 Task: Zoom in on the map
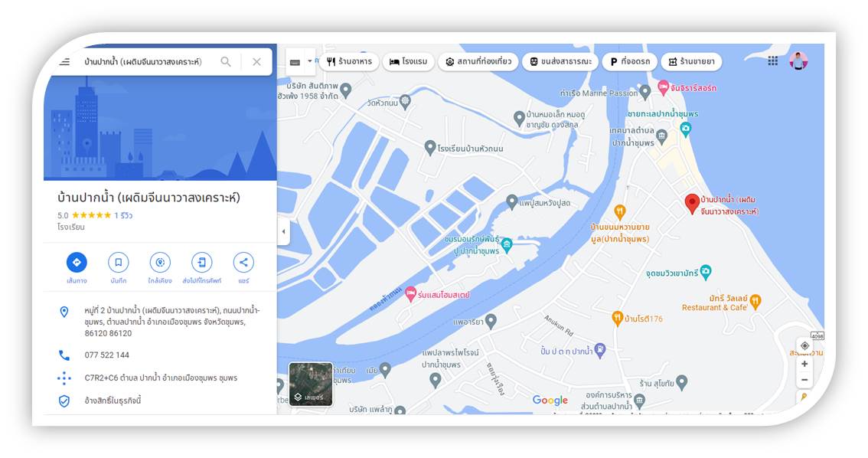click(x=804, y=364)
